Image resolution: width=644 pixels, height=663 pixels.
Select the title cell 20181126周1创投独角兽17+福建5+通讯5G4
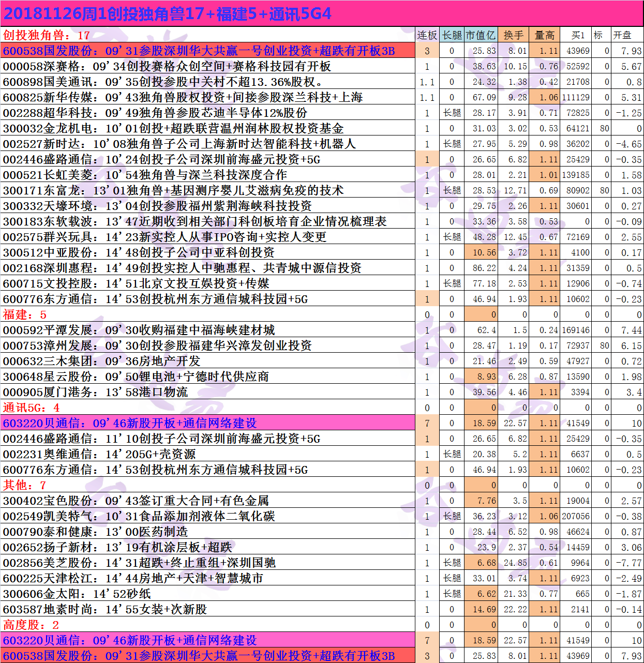[322, 13]
